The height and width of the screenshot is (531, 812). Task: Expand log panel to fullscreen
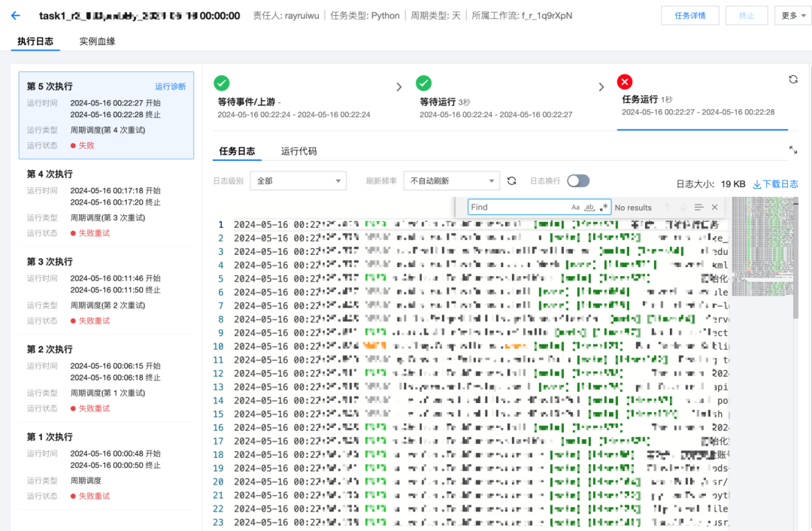coord(793,150)
